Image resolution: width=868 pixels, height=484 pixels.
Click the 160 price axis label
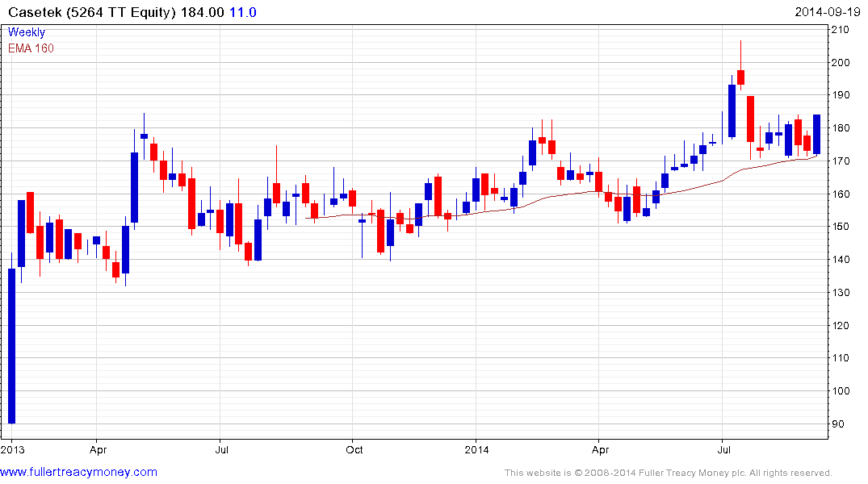(x=841, y=194)
